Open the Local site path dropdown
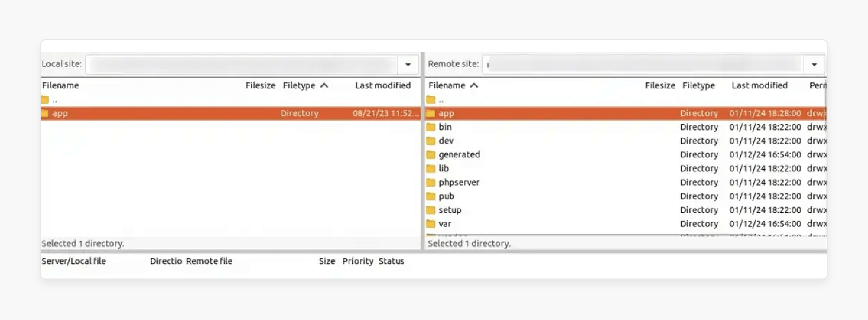 408,64
